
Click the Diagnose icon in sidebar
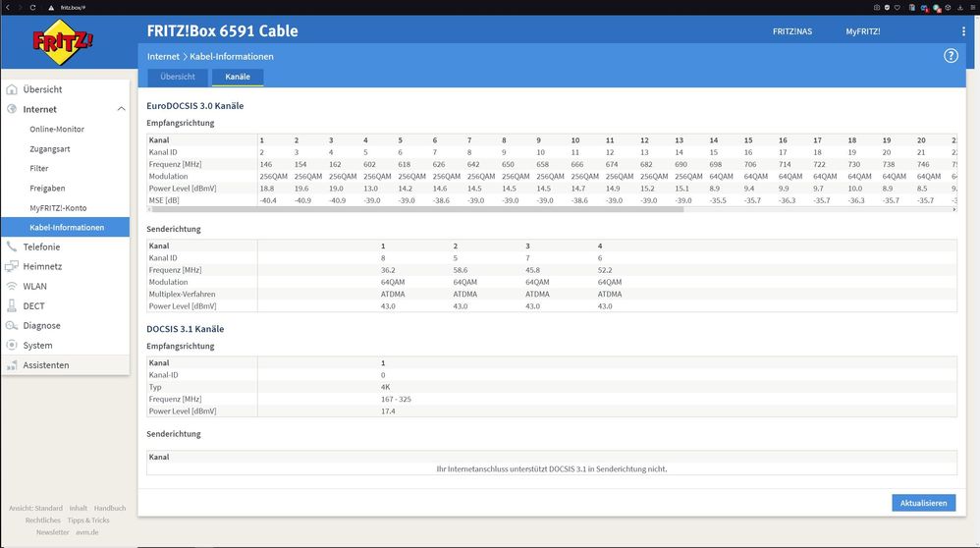[x=12, y=325]
